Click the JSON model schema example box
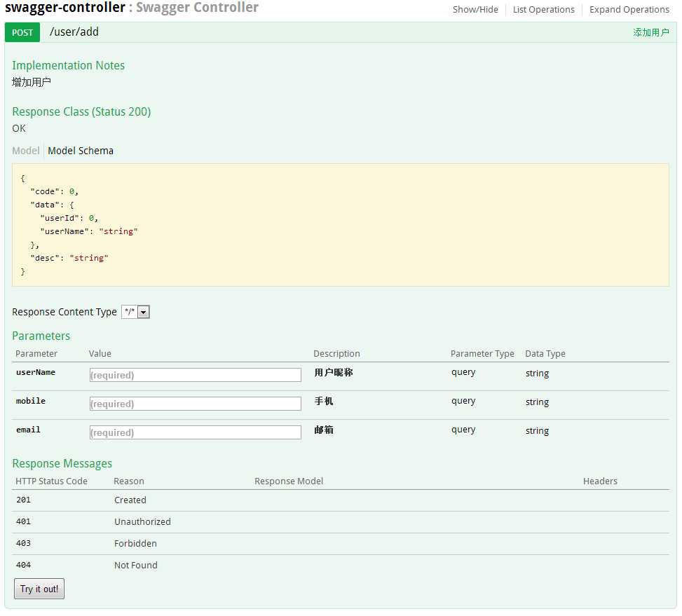Viewport: 682px width, 616px height. click(x=341, y=225)
